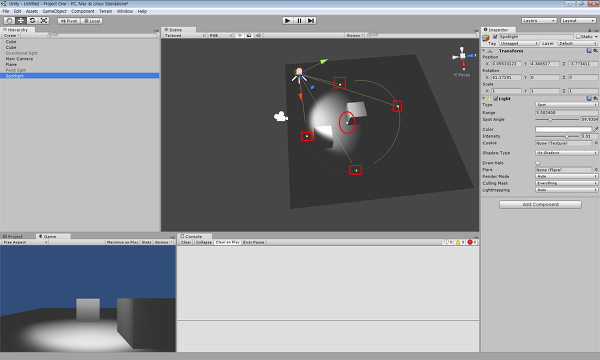Open the light Type dropdown

(x=566, y=105)
